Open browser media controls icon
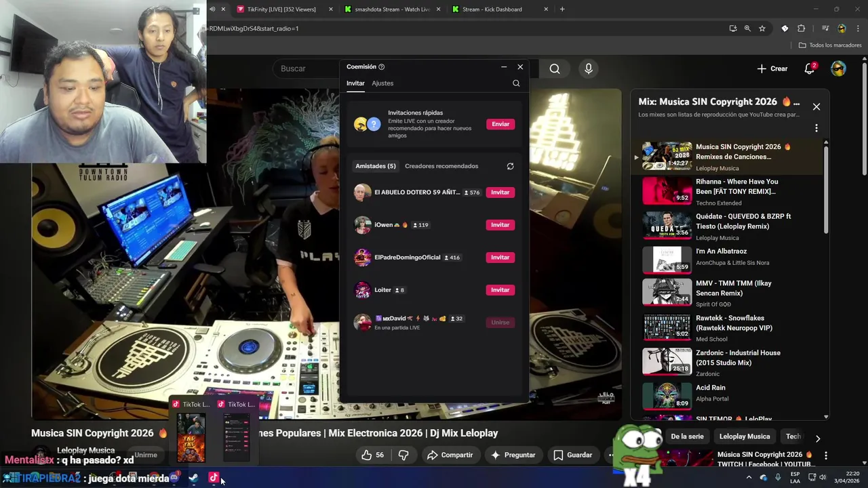This screenshot has height=488, width=868. (x=825, y=28)
